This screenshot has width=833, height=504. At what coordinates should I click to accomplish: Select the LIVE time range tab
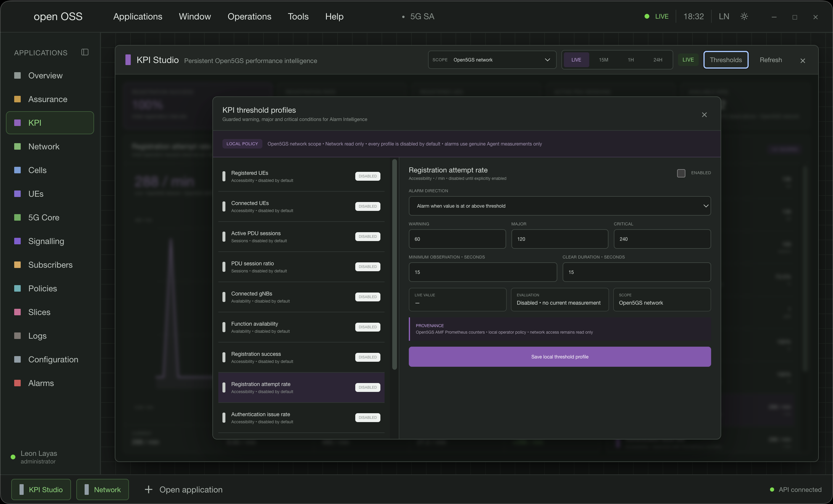click(576, 60)
